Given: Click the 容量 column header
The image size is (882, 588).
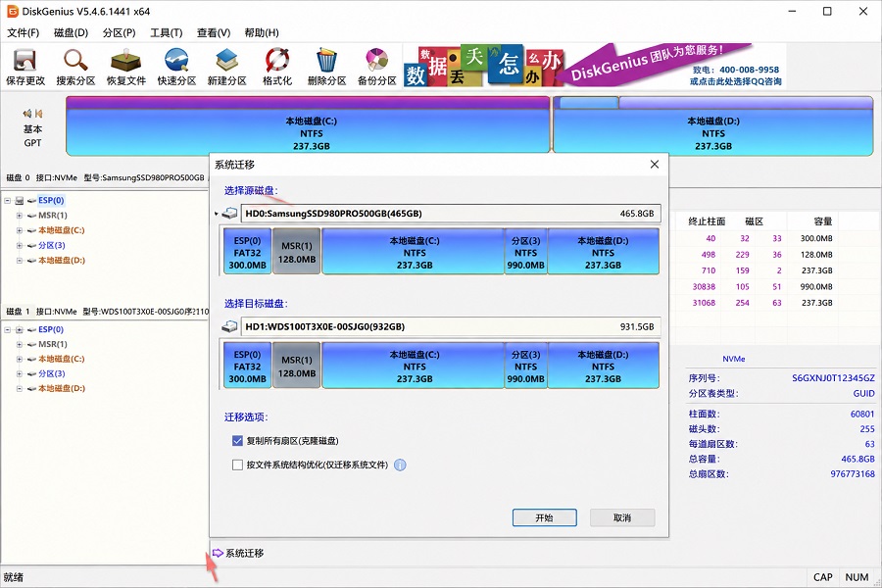Looking at the screenshot, I should click(x=823, y=221).
